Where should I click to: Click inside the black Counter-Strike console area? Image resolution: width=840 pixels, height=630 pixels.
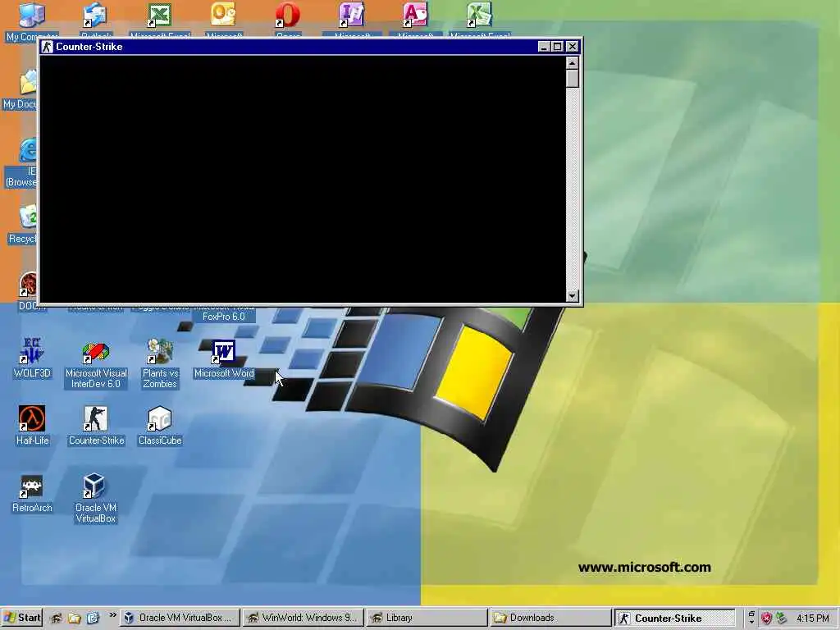click(303, 180)
